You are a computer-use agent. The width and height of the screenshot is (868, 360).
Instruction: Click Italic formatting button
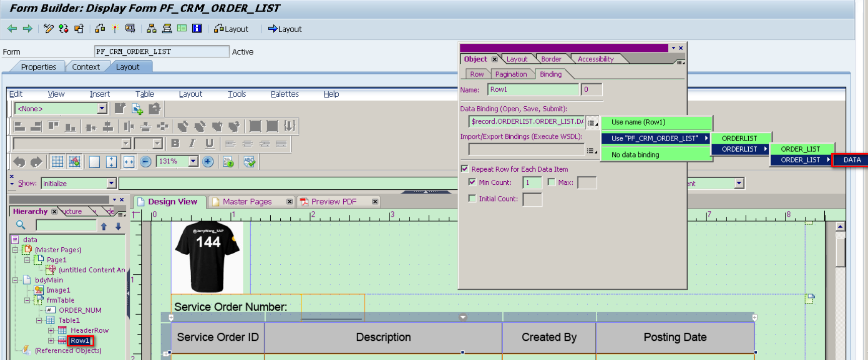tap(192, 143)
